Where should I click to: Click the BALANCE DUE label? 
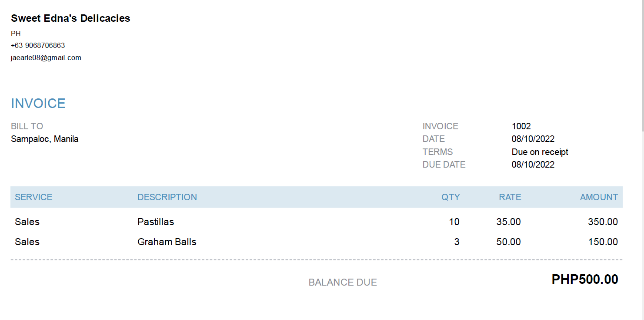point(343,283)
